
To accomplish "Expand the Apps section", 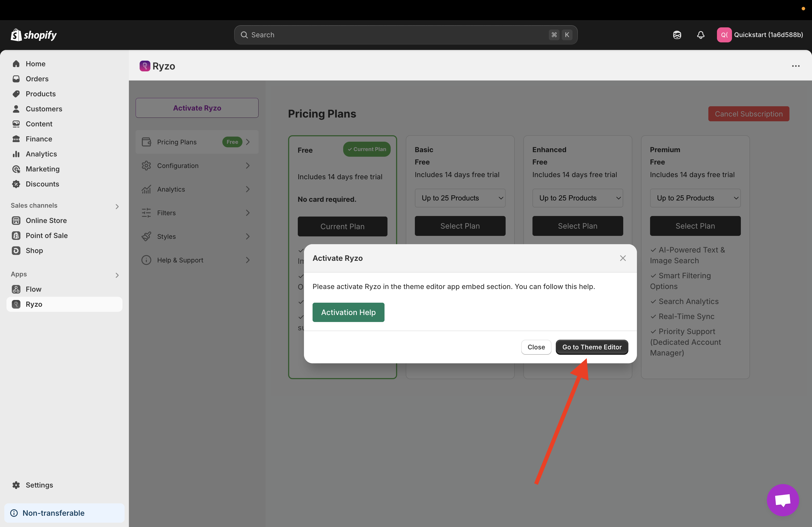I will tap(117, 275).
